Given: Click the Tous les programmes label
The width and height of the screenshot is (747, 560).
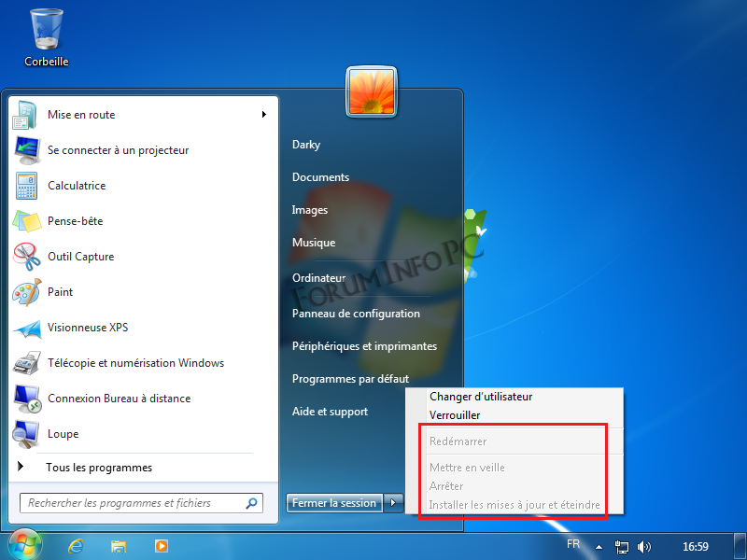Looking at the screenshot, I should click(x=99, y=468).
